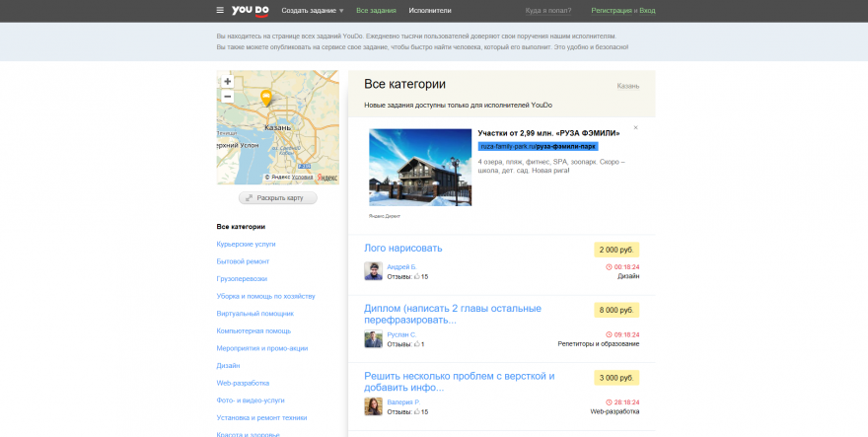Click the orange map location pin
The width and height of the screenshot is (868, 437).
[x=265, y=98]
